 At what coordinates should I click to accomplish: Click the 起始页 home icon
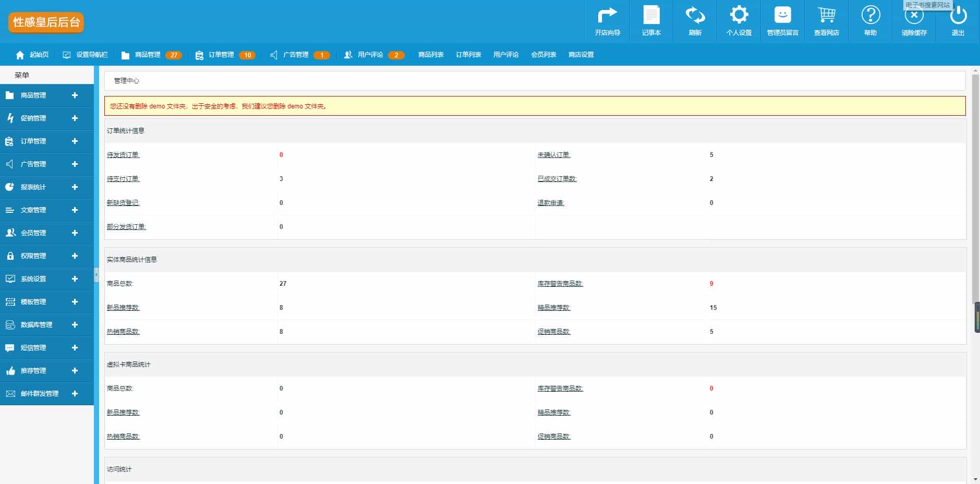click(20, 55)
